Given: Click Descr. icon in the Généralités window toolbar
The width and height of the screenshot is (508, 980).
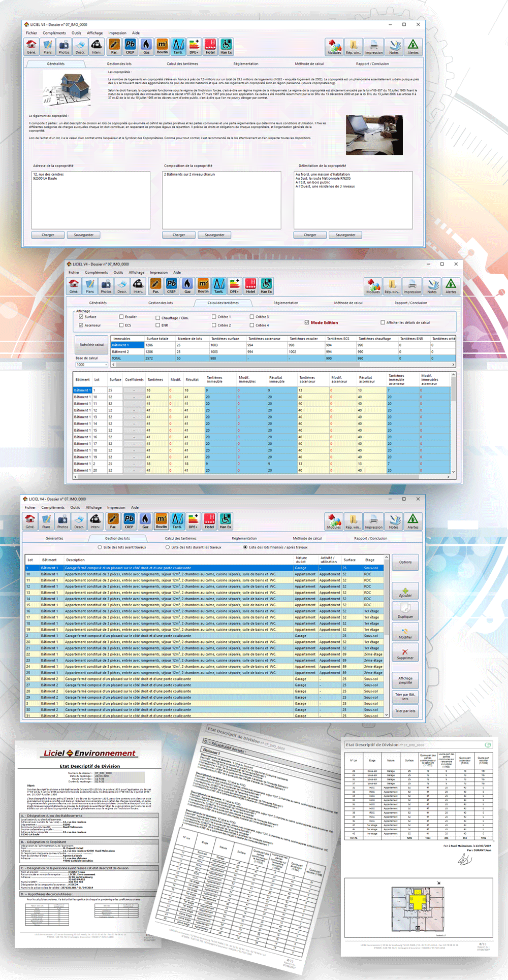Looking at the screenshot, I should [80, 46].
